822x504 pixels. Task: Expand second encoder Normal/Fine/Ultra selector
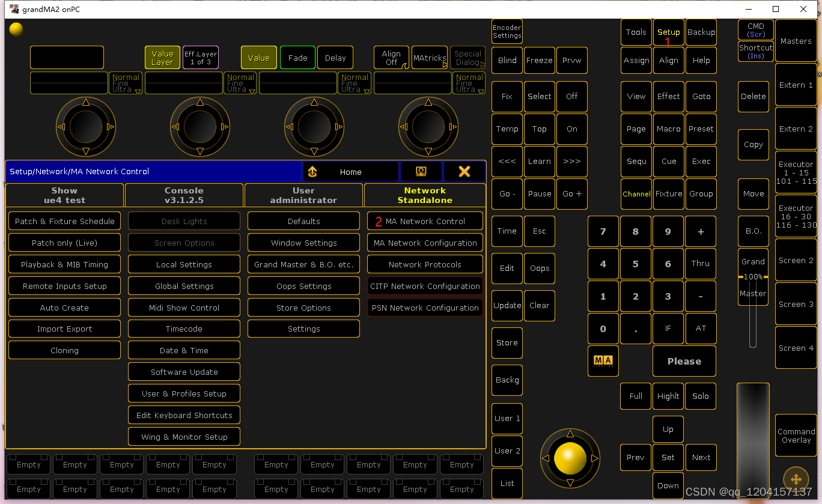pos(240,83)
